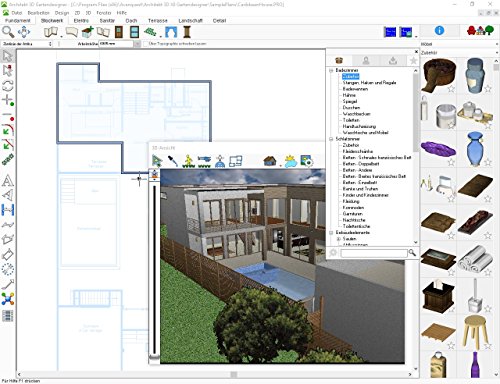This screenshot has height=384, width=500.
Task: Select the column pillar tool
Action: [187, 32]
